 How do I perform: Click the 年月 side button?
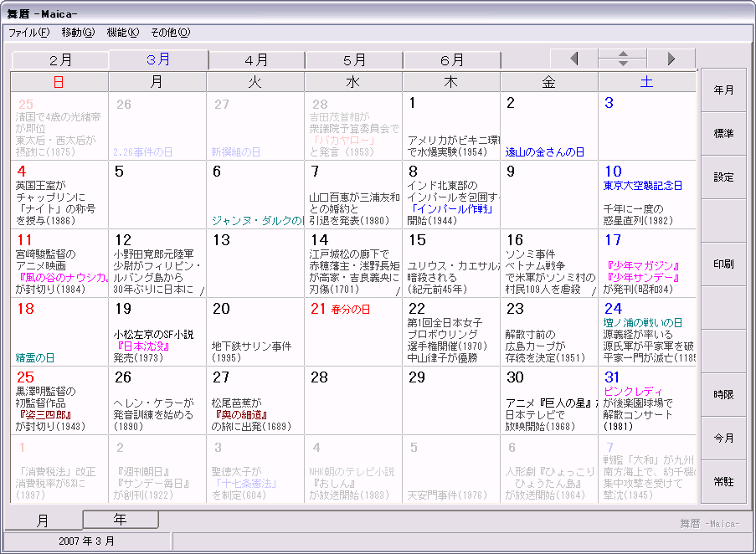[x=723, y=90]
